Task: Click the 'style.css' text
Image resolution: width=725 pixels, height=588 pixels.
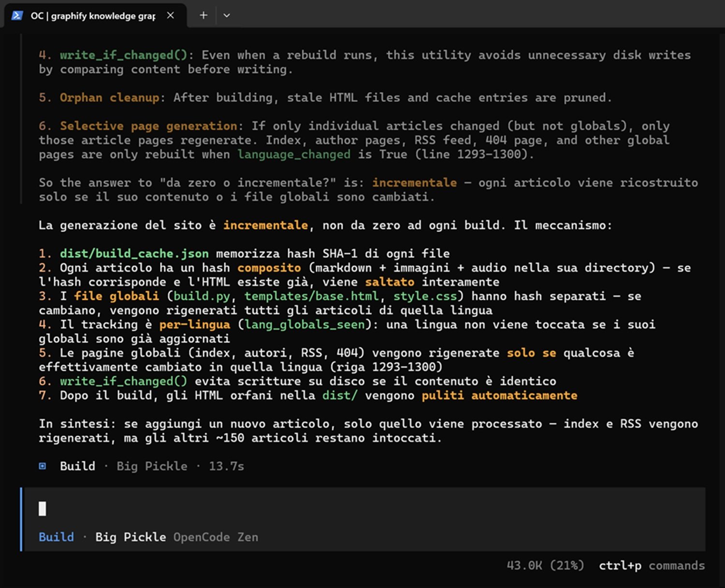Action: pos(425,296)
